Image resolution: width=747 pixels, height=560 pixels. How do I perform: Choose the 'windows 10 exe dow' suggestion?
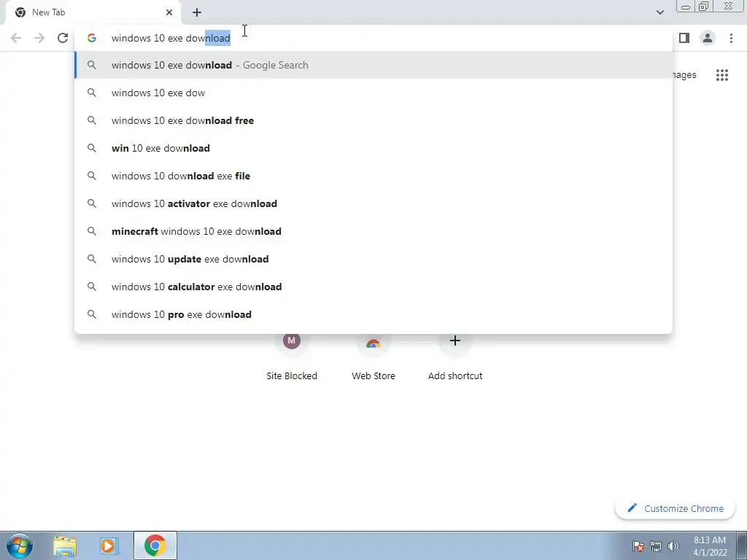[x=373, y=93]
